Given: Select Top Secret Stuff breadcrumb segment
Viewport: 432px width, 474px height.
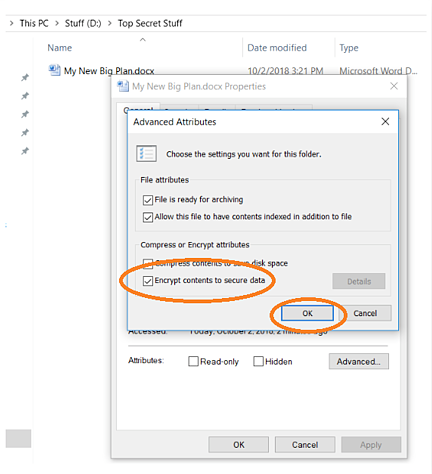Looking at the screenshot, I should click(150, 23).
